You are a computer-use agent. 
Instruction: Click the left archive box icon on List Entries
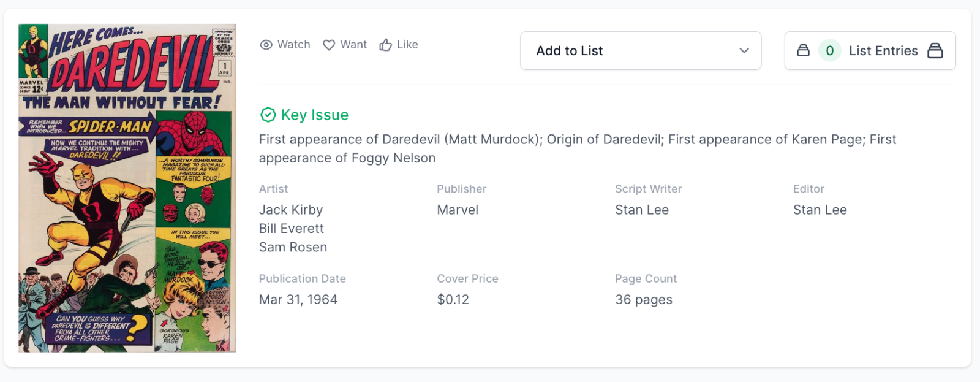(x=802, y=50)
